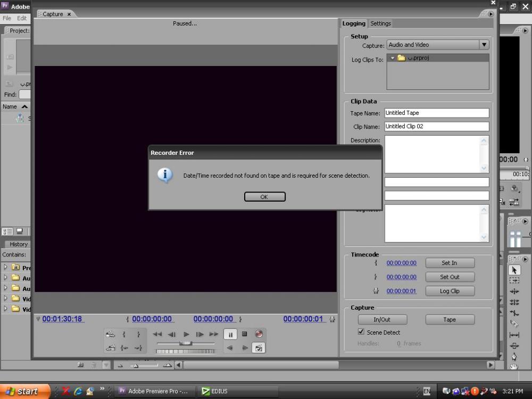This screenshot has width=532, height=399.
Task: Click the Step Back frame button
Action: click(172, 334)
